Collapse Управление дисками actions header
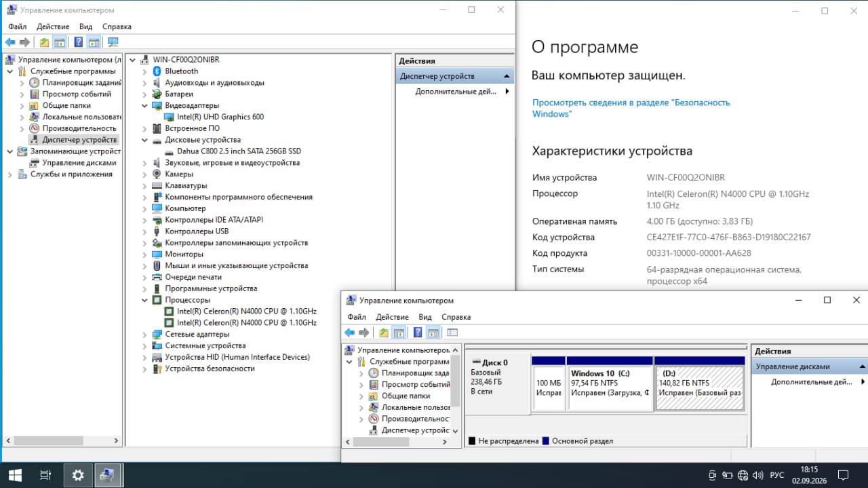The image size is (868, 488). coord(863,367)
